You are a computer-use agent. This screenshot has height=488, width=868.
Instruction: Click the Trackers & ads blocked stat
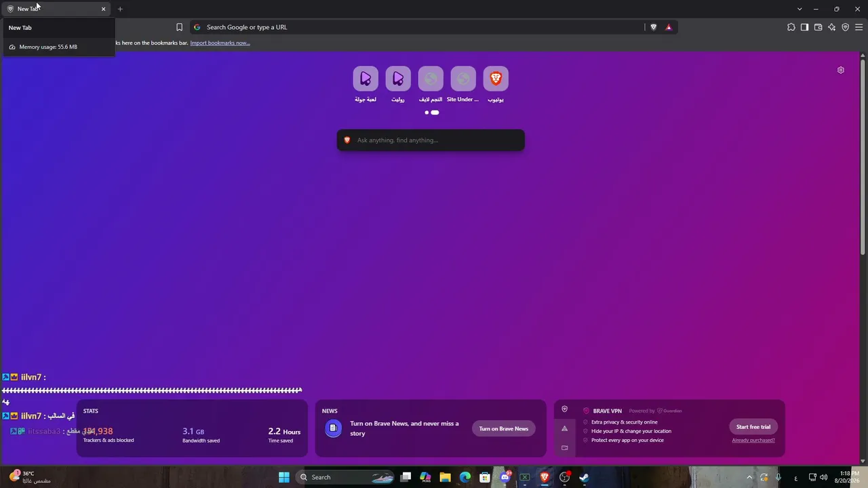click(x=108, y=434)
